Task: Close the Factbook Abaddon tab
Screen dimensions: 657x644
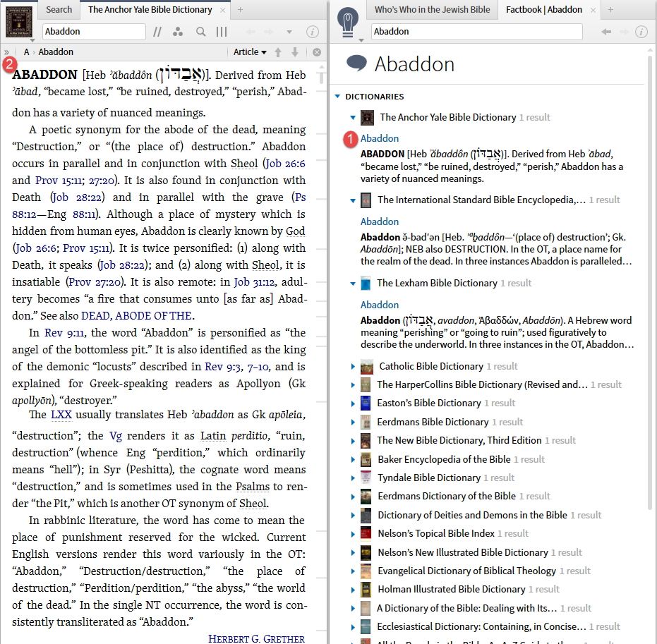Action: 593,10
